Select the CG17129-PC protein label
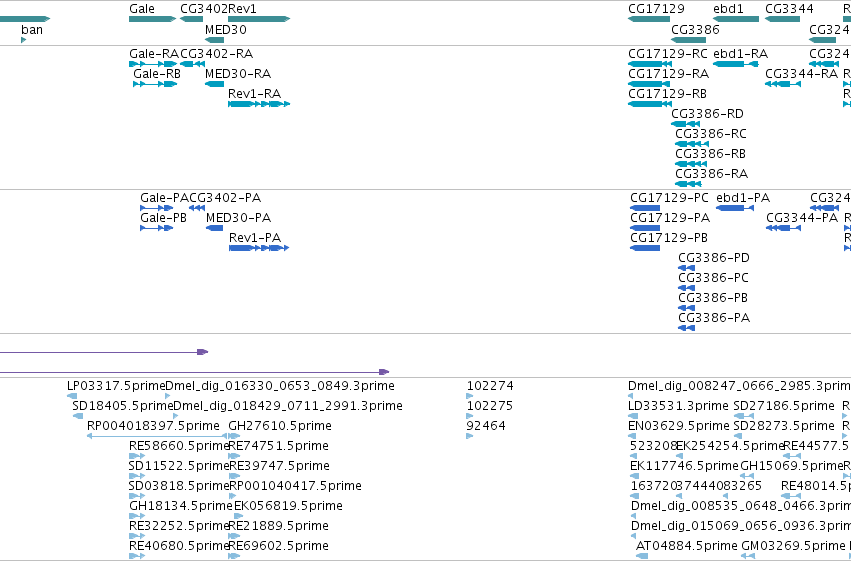The height and width of the screenshot is (561, 851). pos(670,198)
